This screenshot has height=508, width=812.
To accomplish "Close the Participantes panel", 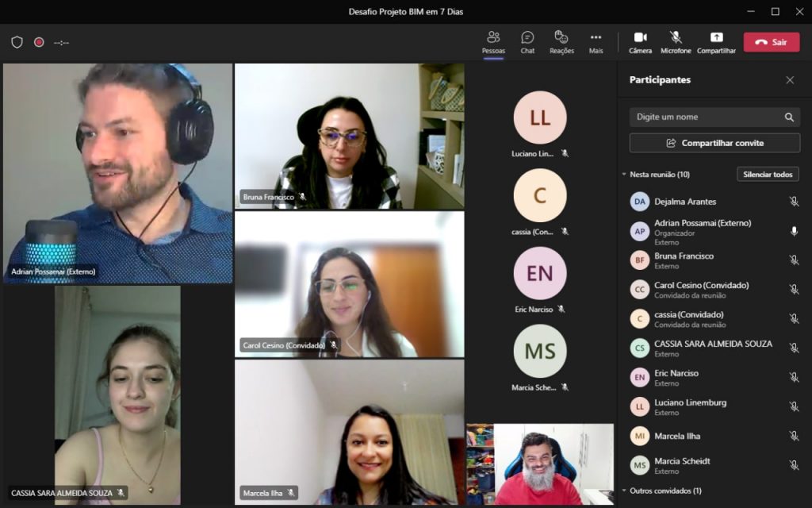I will click(x=790, y=80).
